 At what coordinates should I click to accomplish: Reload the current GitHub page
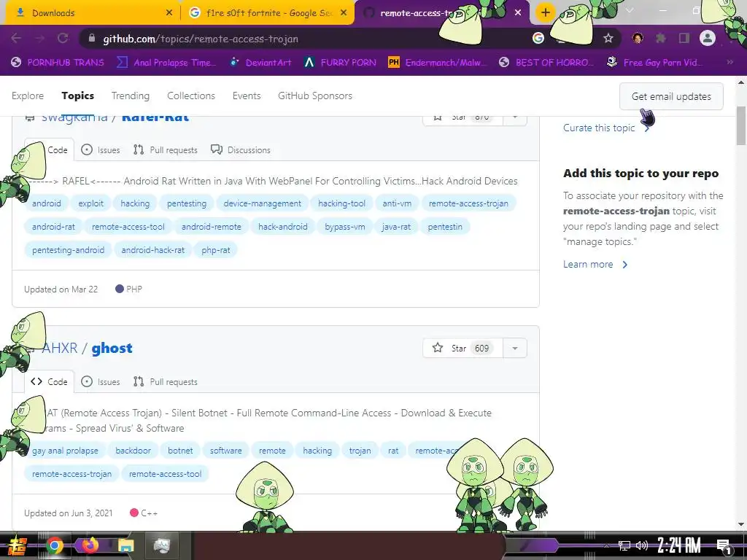(x=63, y=39)
